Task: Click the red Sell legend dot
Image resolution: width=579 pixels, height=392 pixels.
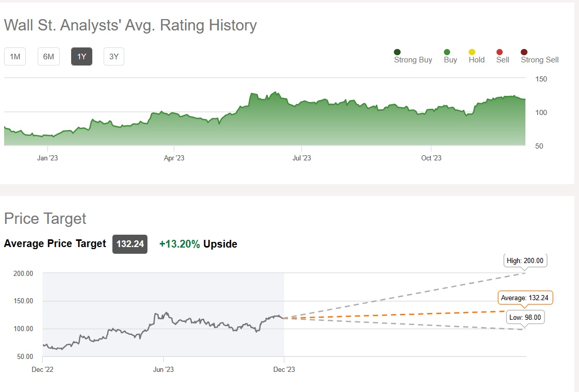Action: [x=499, y=52]
